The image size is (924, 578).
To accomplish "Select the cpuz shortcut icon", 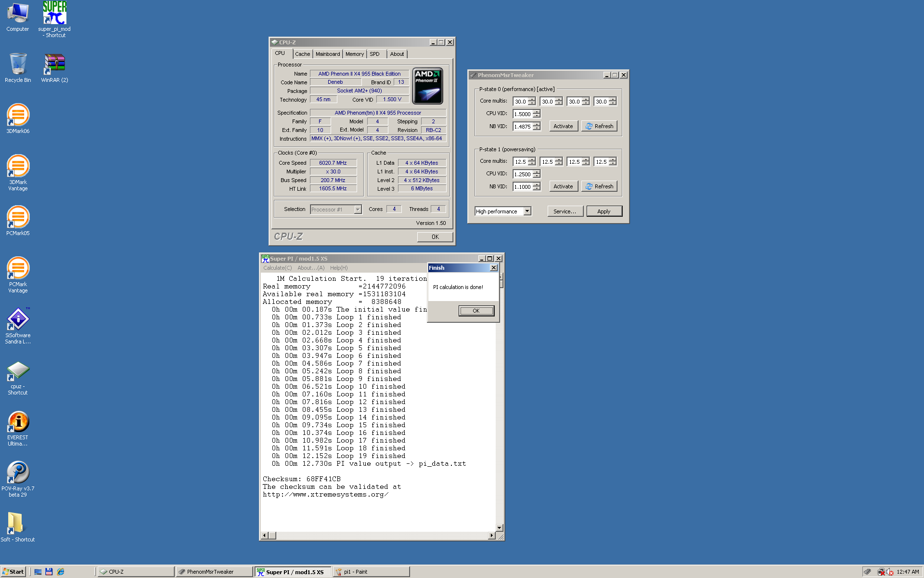I will pos(18,378).
